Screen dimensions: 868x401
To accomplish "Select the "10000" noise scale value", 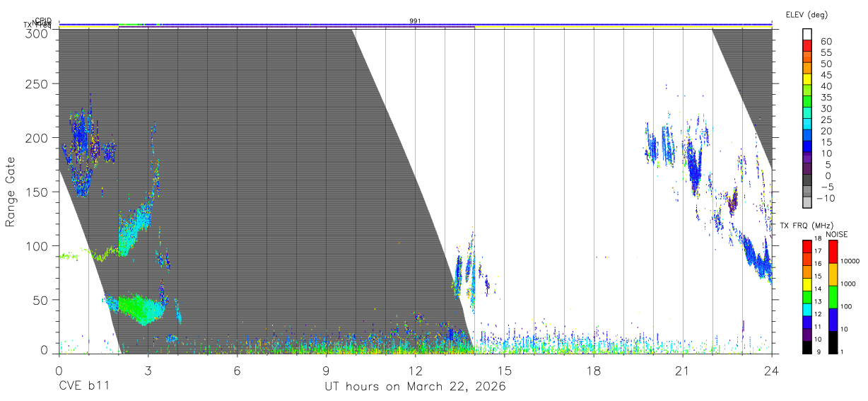I will [850, 261].
